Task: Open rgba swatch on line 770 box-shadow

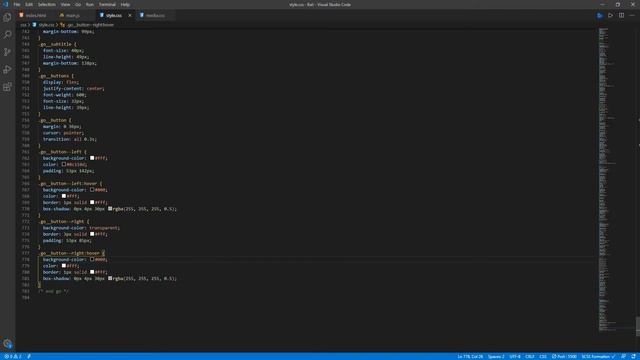Action: pyautogui.click(x=110, y=209)
